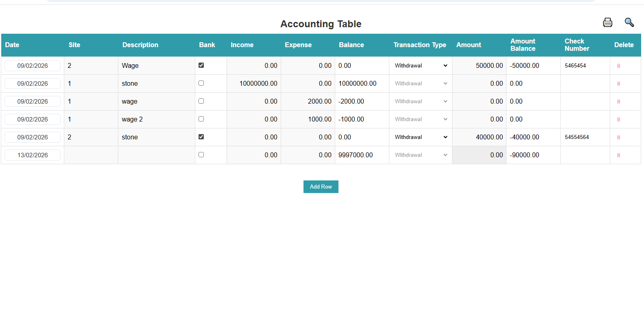Delete the stone row with income 10000000.00

618,84
